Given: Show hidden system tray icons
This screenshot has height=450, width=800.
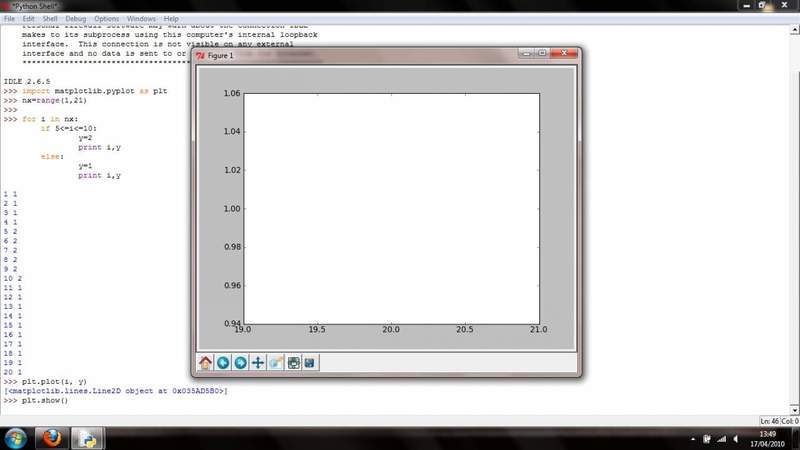Looking at the screenshot, I should tap(694, 438).
